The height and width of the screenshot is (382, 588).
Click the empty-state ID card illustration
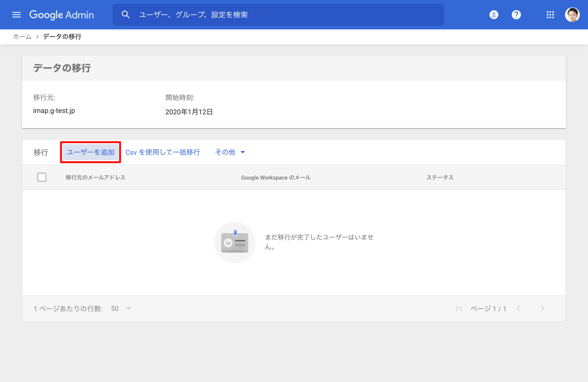click(x=235, y=242)
